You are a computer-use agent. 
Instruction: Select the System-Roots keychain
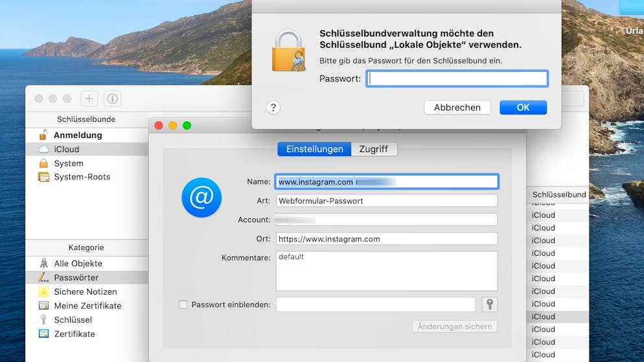82,177
